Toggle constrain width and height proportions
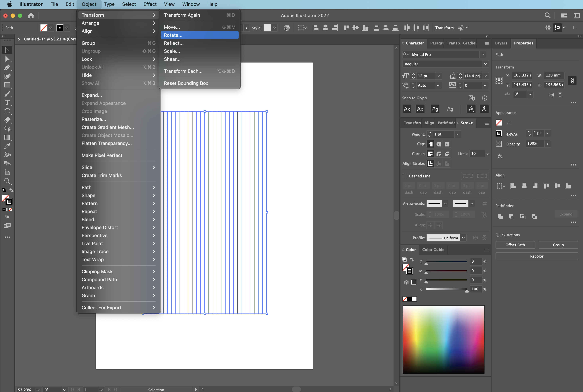The image size is (583, 392). coord(572,80)
